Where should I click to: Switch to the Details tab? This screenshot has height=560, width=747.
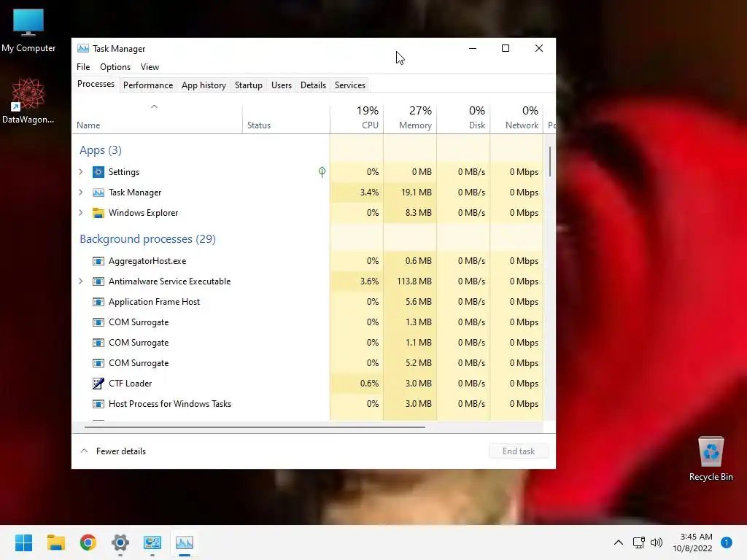tap(313, 85)
